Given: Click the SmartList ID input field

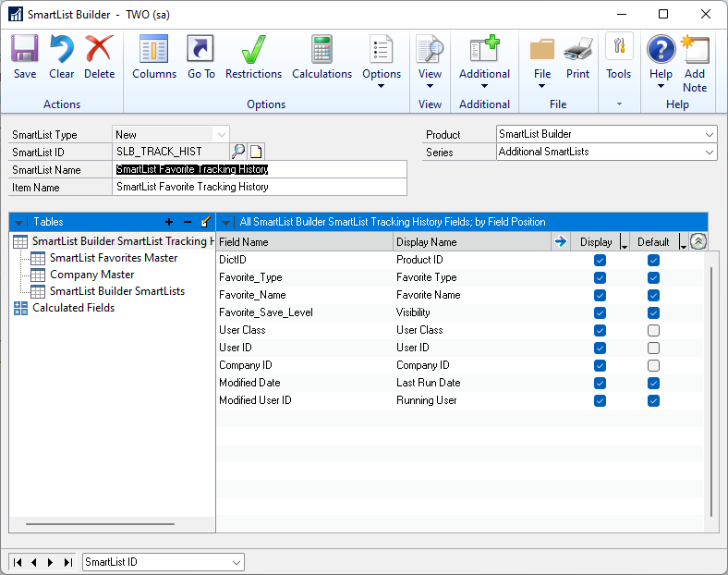Looking at the screenshot, I should (x=171, y=152).
